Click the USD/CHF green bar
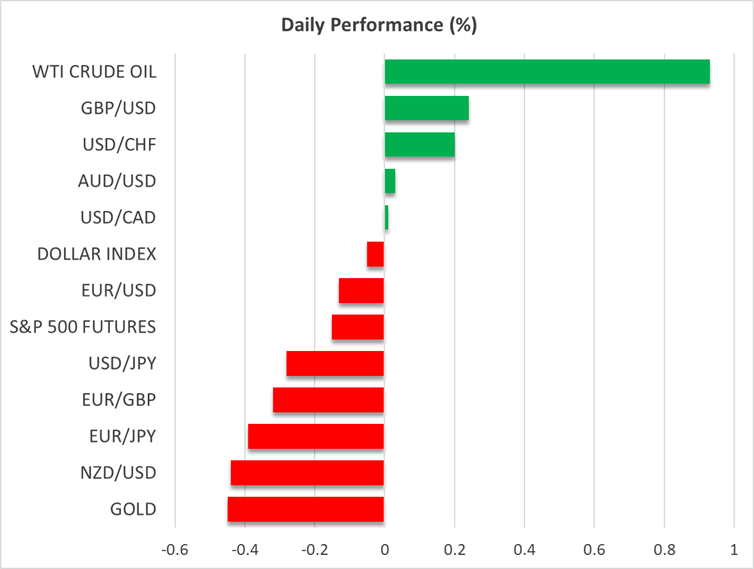The width and height of the screenshot is (754, 569). [x=419, y=145]
